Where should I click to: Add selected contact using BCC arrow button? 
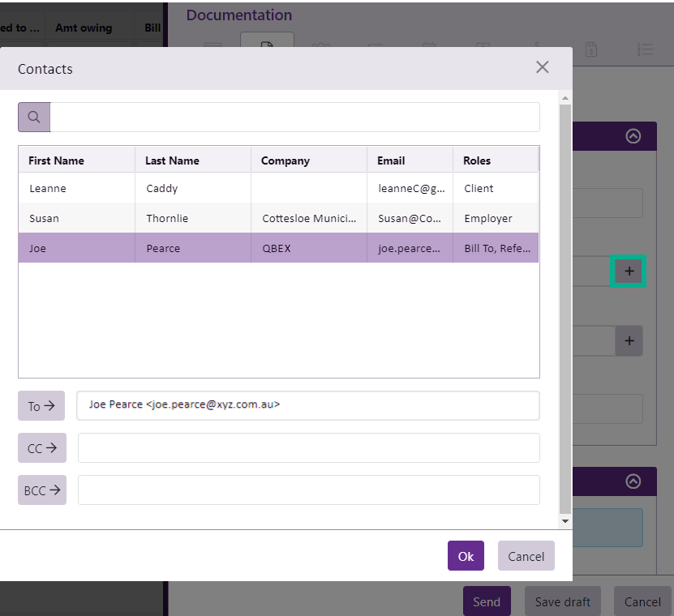click(x=41, y=490)
